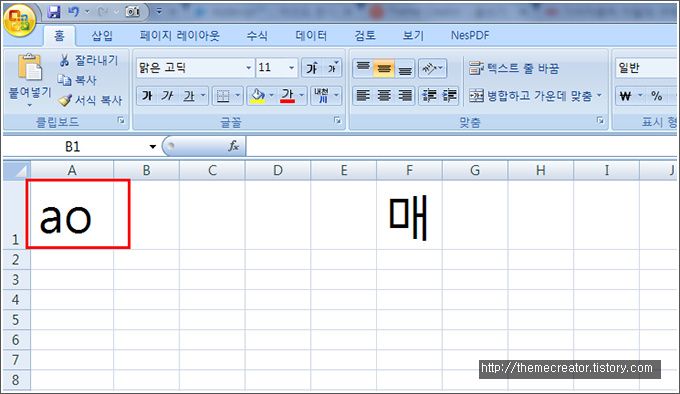Switch to the 페이지 레이아웃 tab

point(180,36)
